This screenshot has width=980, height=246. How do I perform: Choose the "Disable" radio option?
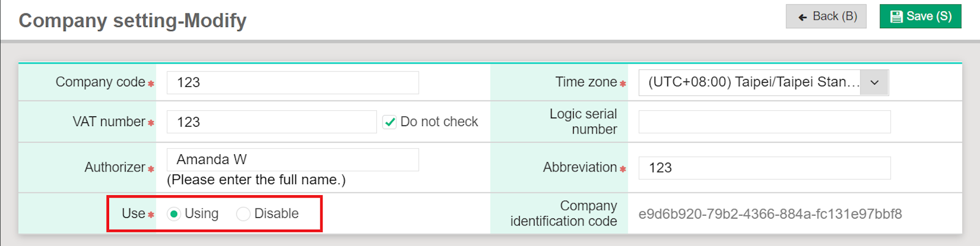pos(243,214)
